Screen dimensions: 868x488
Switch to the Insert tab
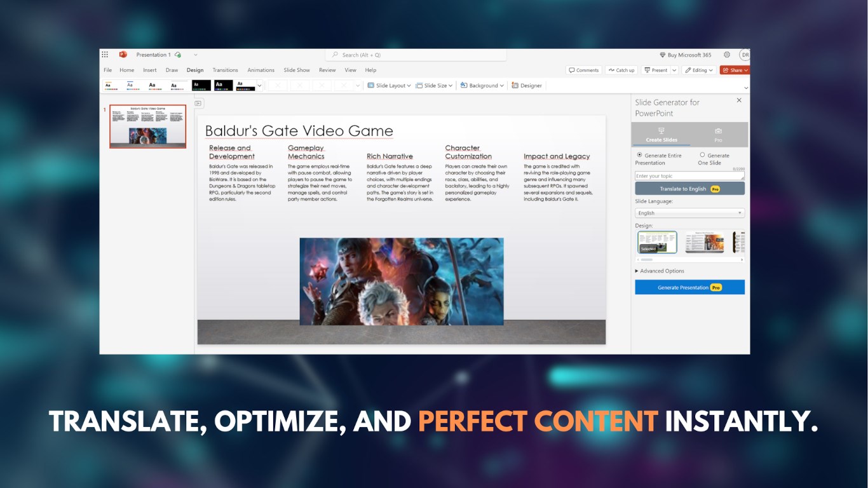150,70
